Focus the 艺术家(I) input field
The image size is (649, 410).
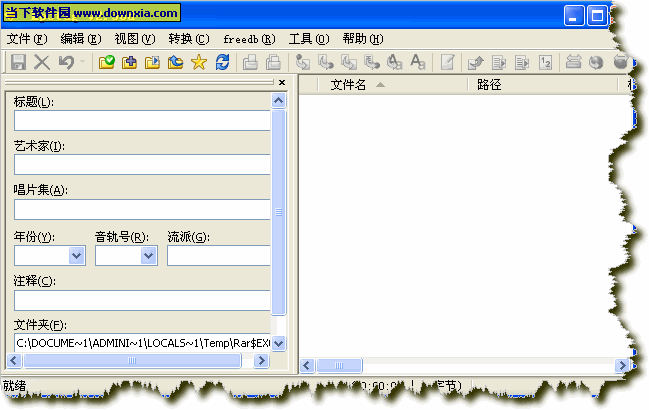pos(142,165)
